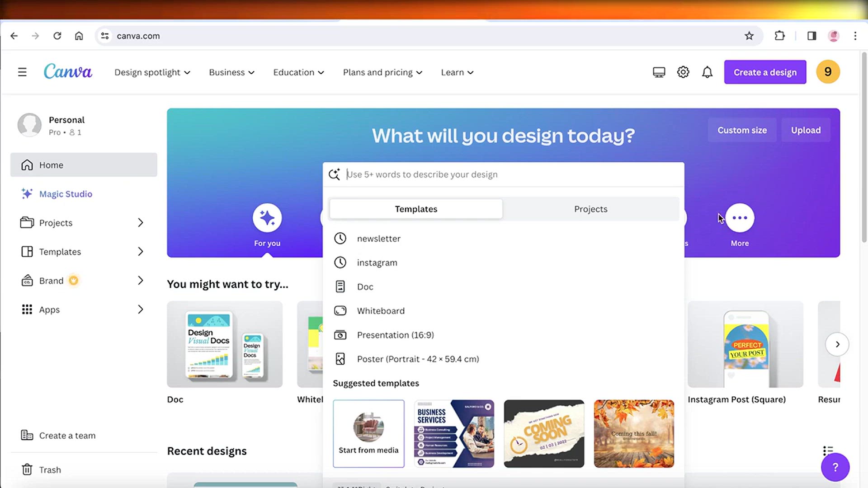Open the yellow account avatar

[828, 72]
